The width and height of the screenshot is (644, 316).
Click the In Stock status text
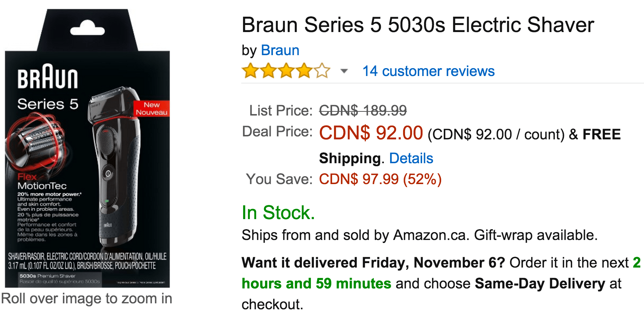point(278,213)
